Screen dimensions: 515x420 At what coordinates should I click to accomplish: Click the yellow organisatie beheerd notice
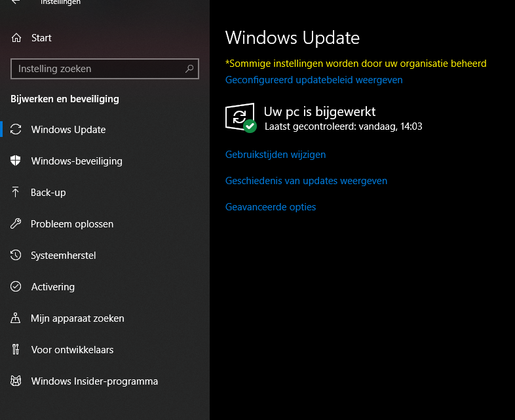coord(356,64)
